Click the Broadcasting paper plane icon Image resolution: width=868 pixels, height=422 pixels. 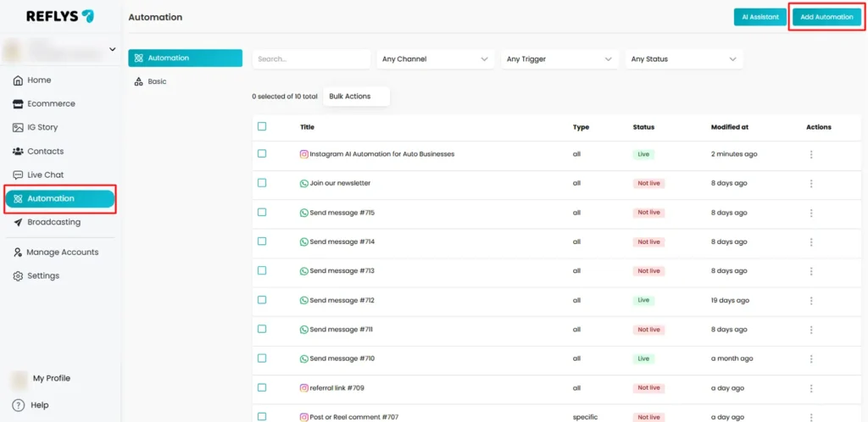tap(19, 222)
